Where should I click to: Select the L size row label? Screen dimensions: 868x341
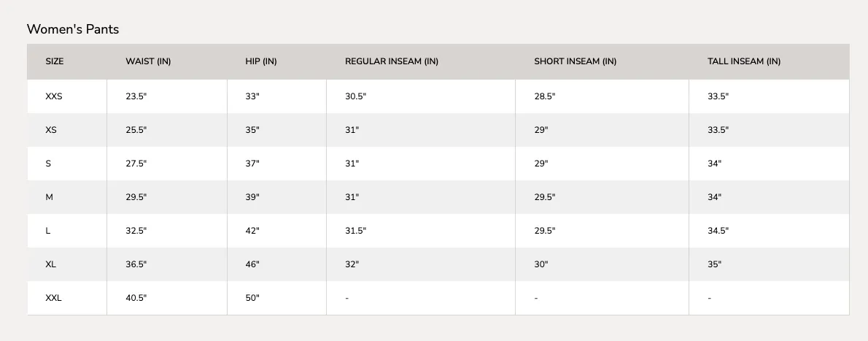coord(48,231)
